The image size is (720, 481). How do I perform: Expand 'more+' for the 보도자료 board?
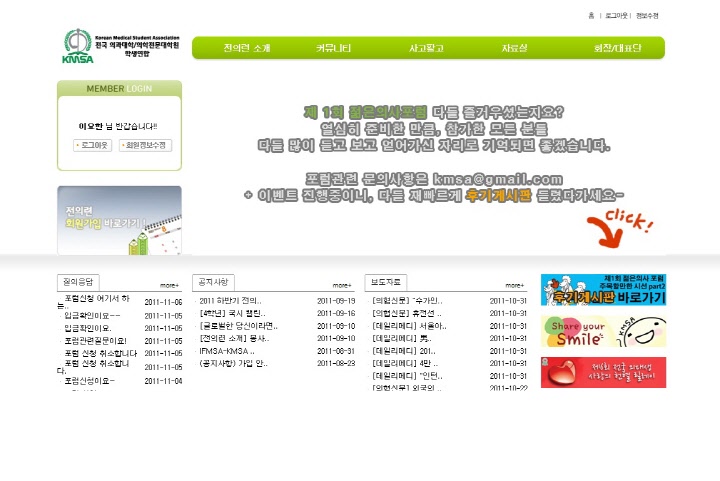[514, 285]
